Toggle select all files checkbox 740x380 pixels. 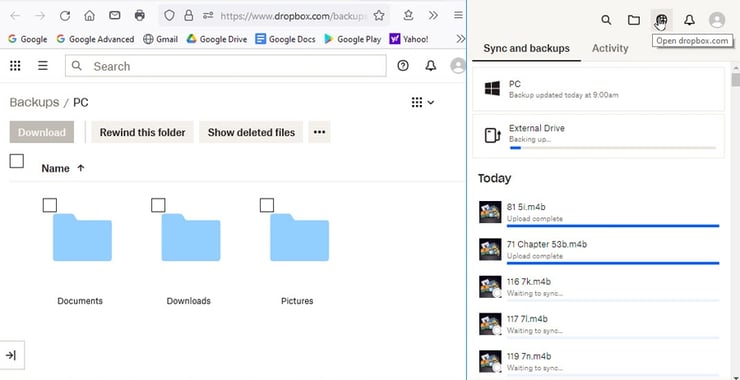17,161
